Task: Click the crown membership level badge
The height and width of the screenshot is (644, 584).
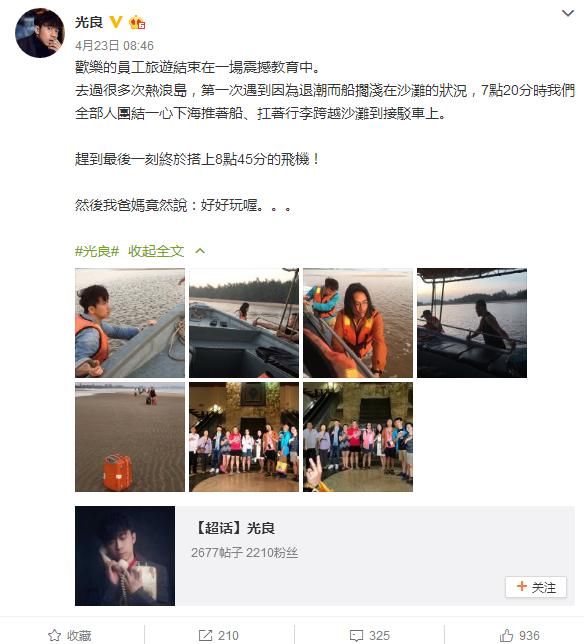Action: click(137, 22)
